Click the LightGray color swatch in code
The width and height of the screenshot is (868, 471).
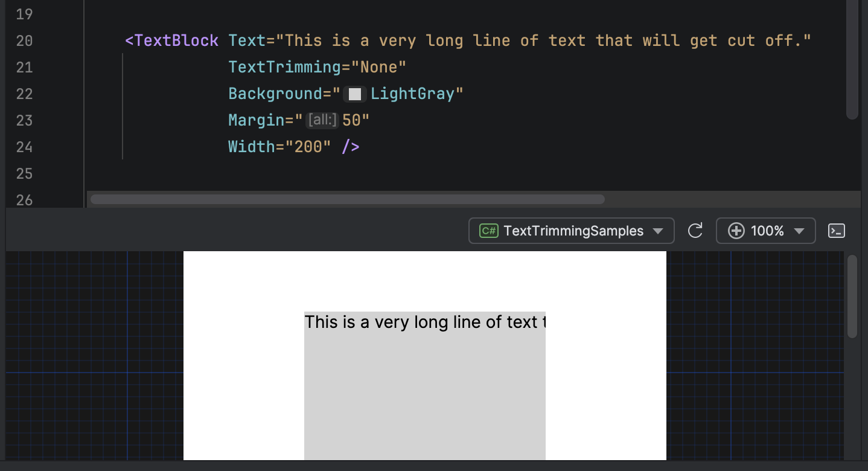[354, 94]
